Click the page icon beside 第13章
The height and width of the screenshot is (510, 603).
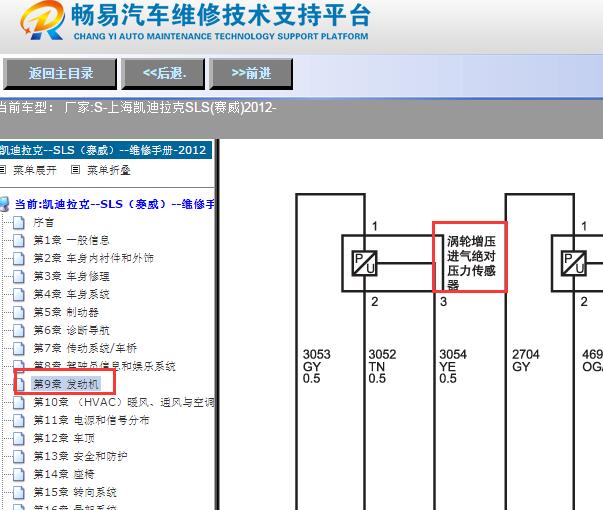pos(18,457)
